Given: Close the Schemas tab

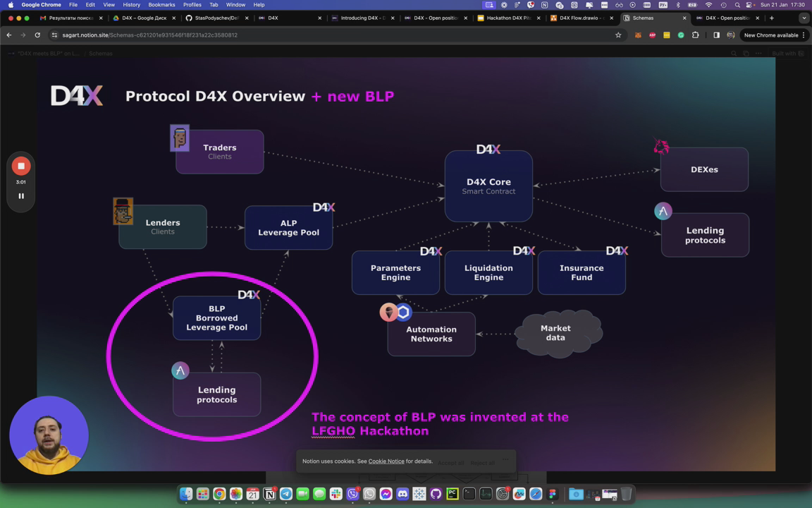Looking at the screenshot, I should pyautogui.click(x=684, y=18).
